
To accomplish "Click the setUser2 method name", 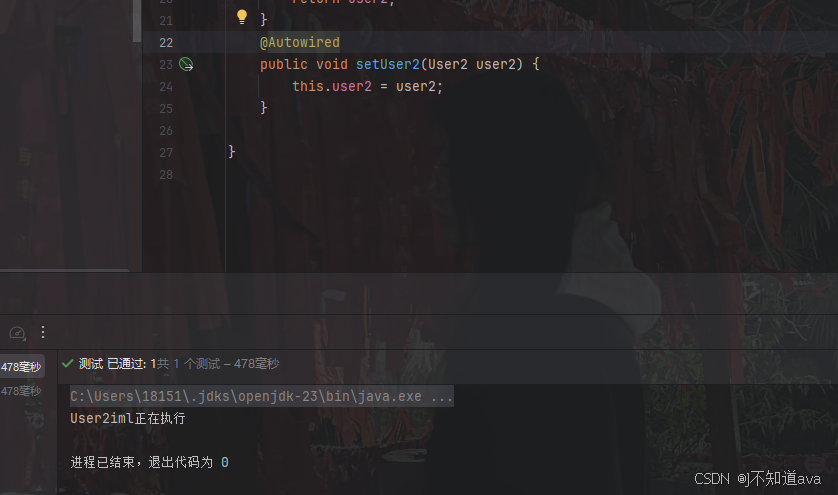I will (387, 64).
